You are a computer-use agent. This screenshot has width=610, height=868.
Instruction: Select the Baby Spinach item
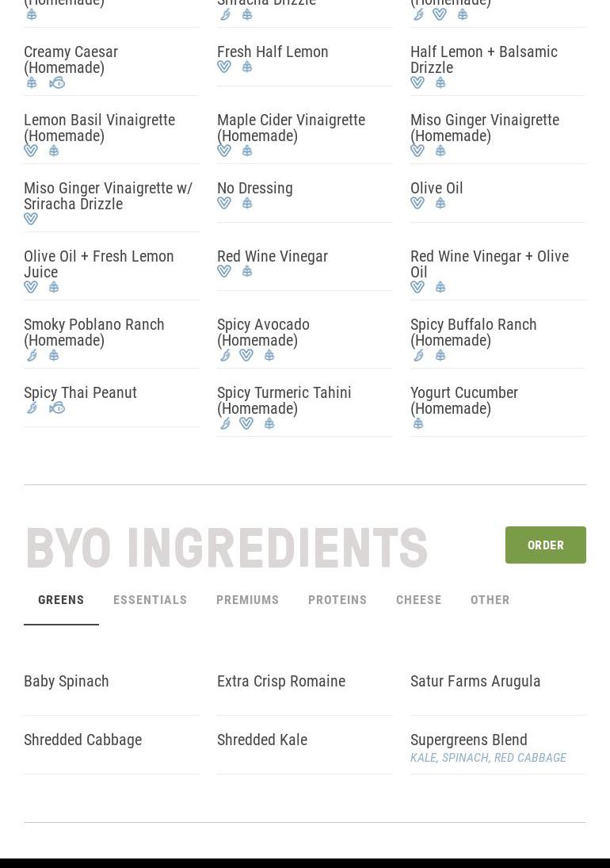[x=67, y=681]
